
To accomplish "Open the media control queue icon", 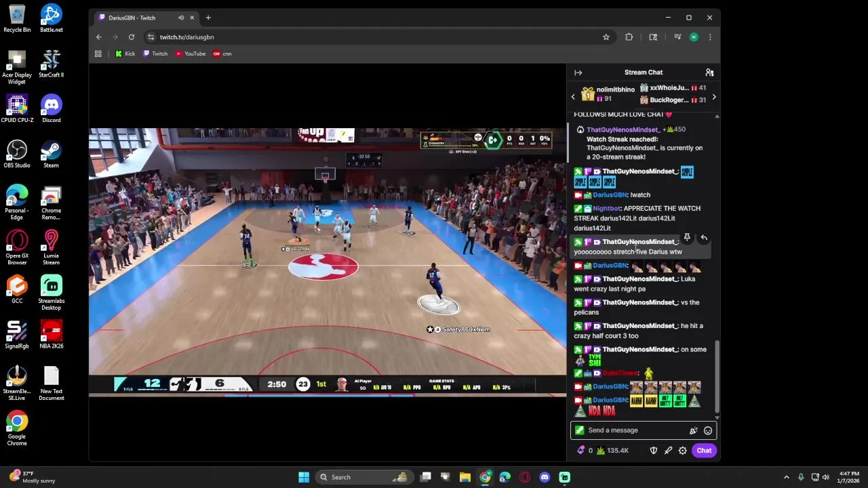I will pos(677,37).
